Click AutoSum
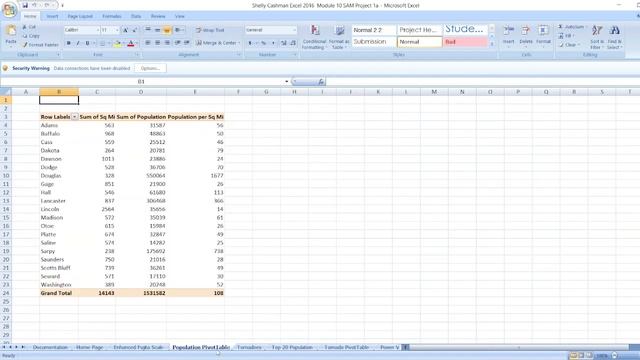The height and width of the screenshot is (360, 640). tap(572, 27)
